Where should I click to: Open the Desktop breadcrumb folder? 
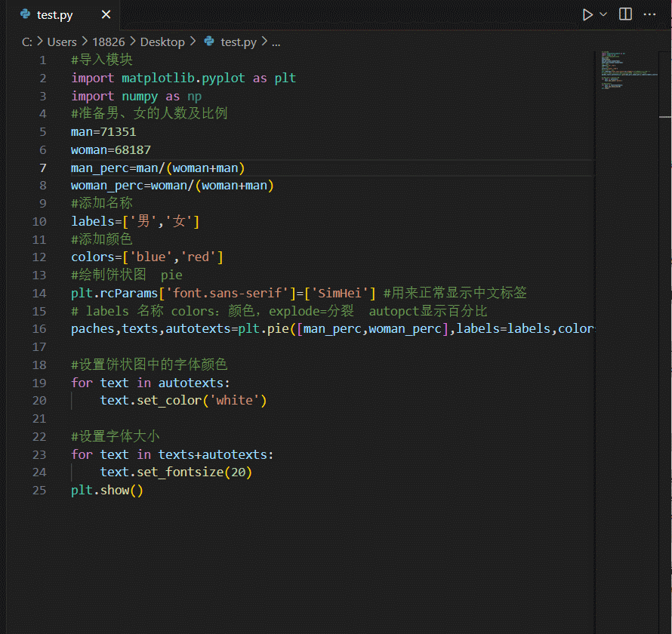(162, 42)
